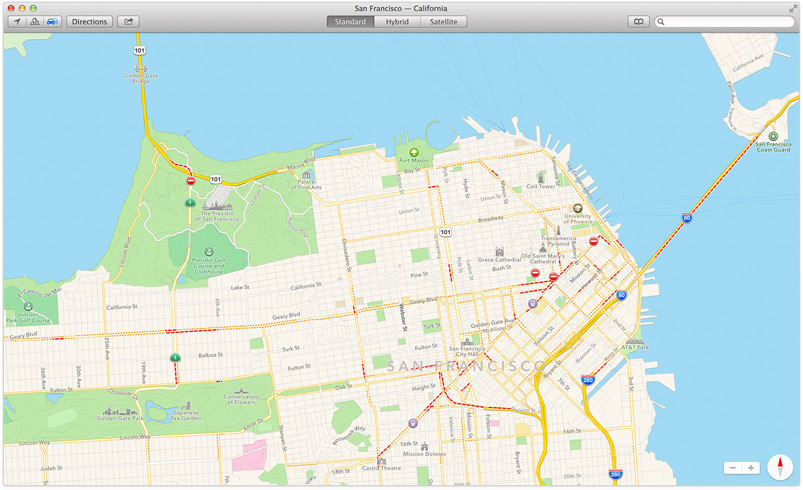
Task: Open the Directions panel
Action: pyautogui.click(x=89, y=21)
